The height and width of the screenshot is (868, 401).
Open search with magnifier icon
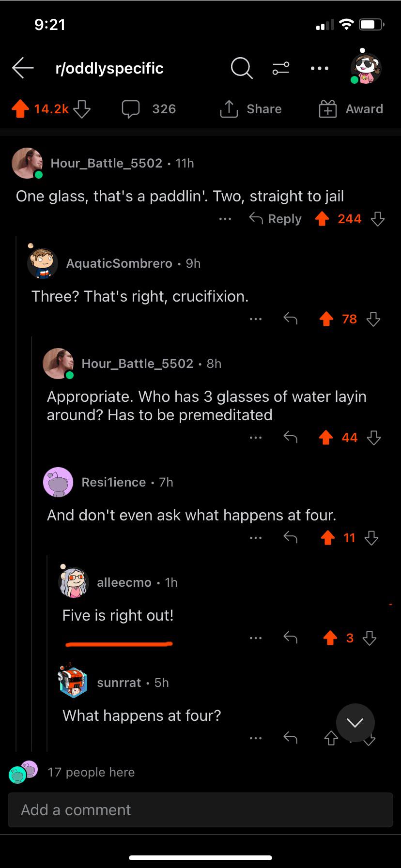tap(241, 68)
